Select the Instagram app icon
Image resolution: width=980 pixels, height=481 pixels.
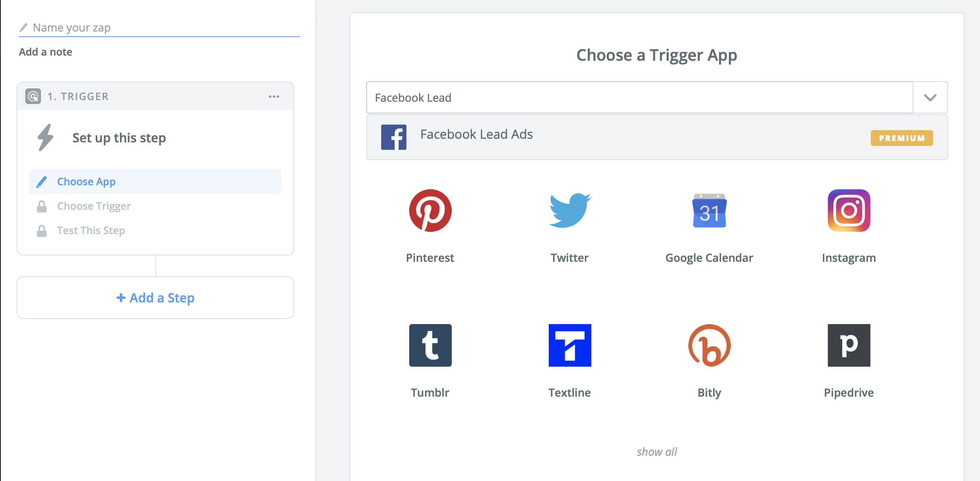pos(849,211)
